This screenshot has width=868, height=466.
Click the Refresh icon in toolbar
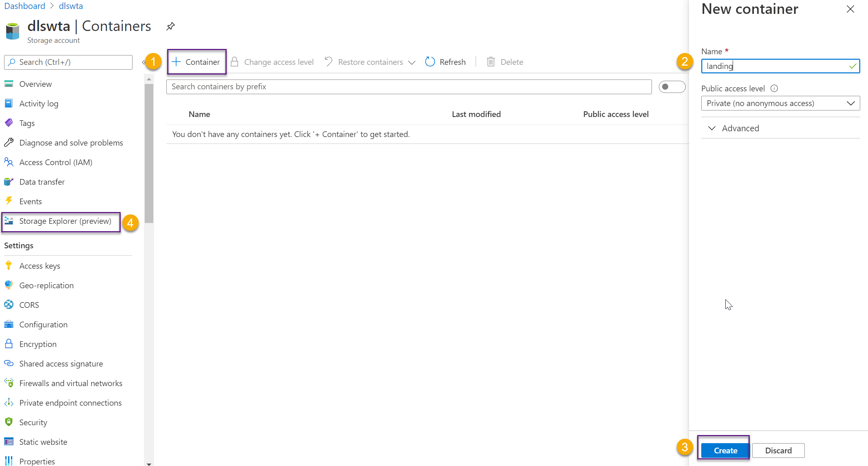430,62
